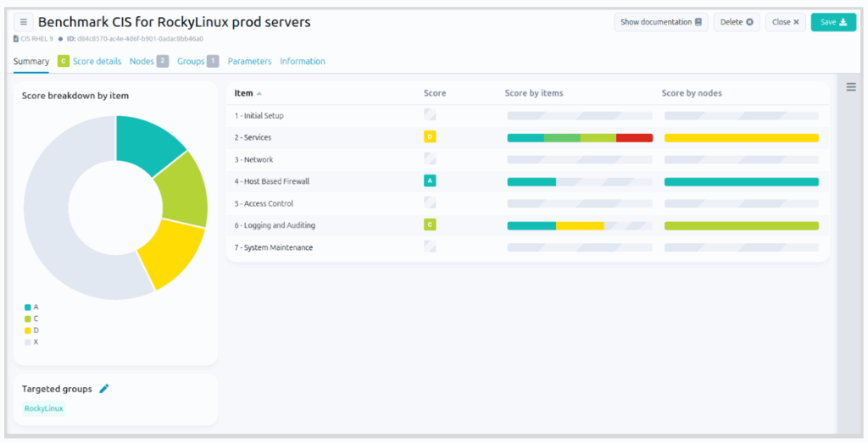This screenshot has height=443, width=868.
Task: Click the pencil icon to edit Targeted groups
Action: [104, 389]
